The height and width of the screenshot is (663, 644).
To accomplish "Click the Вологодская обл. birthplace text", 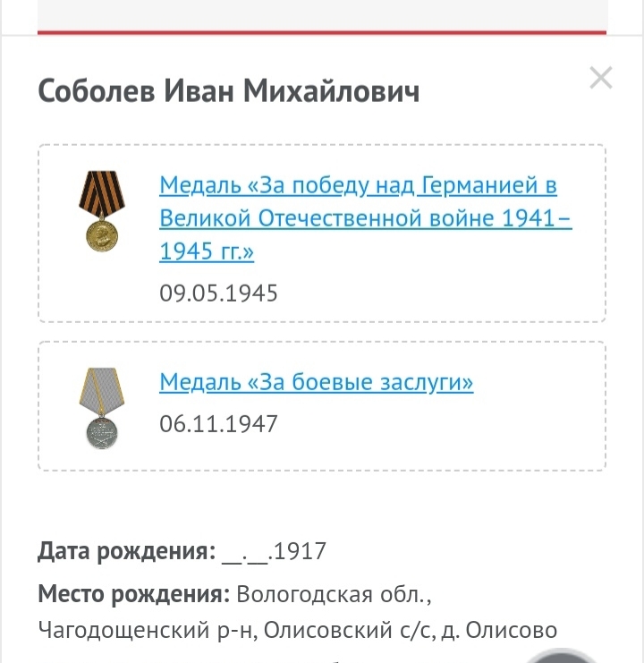I will coord(334,594).
